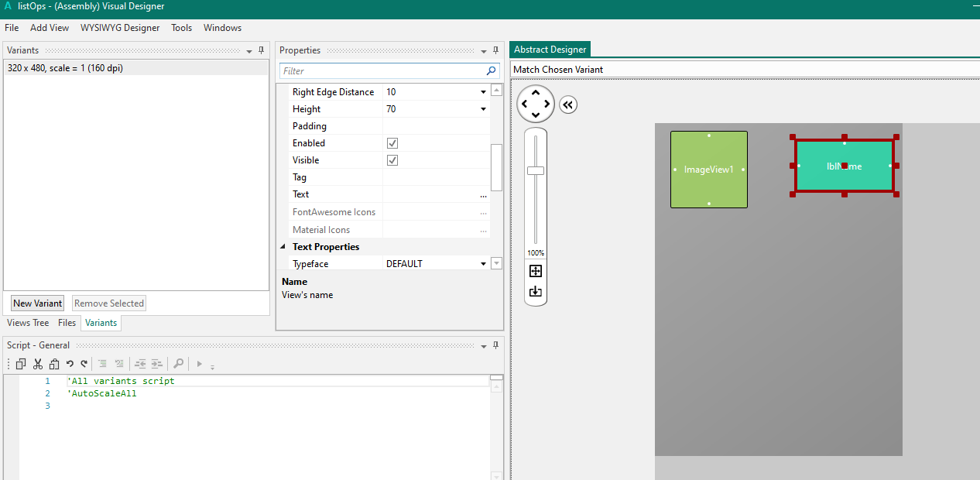Open the Height value dropdown
Viewport: 980px width, 480px height.
pos(483,109)
